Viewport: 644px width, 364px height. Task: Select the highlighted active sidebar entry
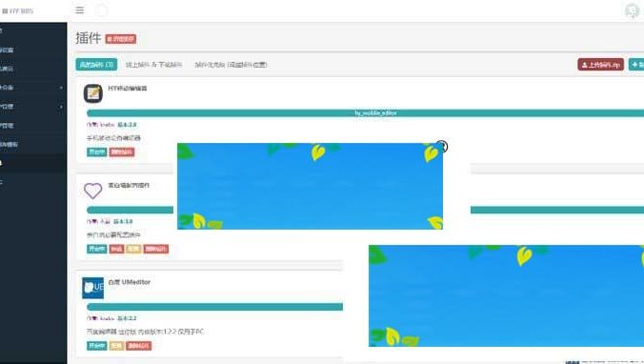click(32, 163)
